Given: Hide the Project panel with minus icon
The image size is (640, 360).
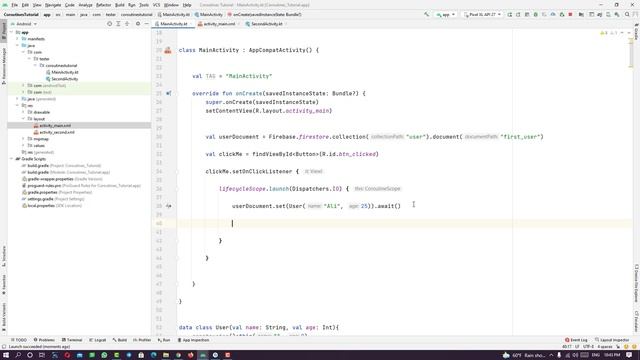Looking at the screenshot, I should click(147, 24).
